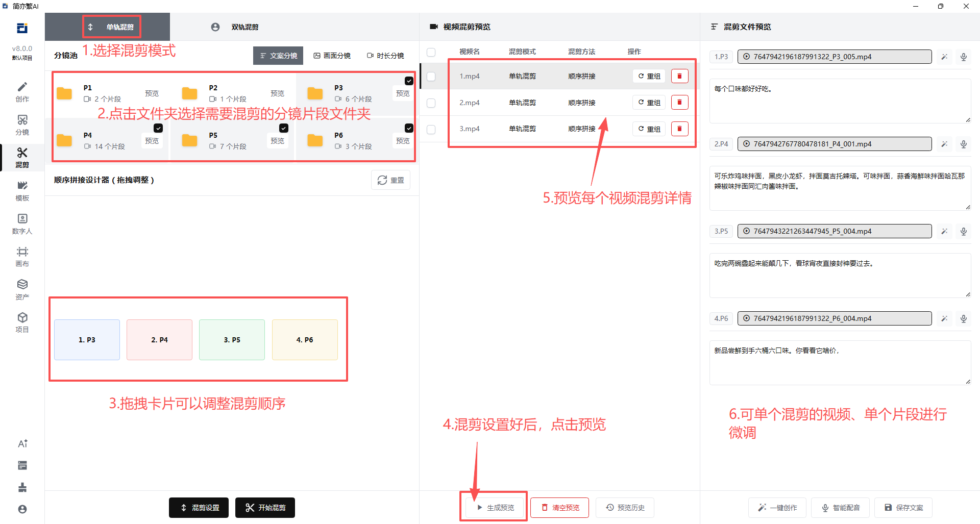The width and height of the screenshot is (980, 524).
Task: Click the microphone icon for 1.P3 clip
Action: pos(964,57)
